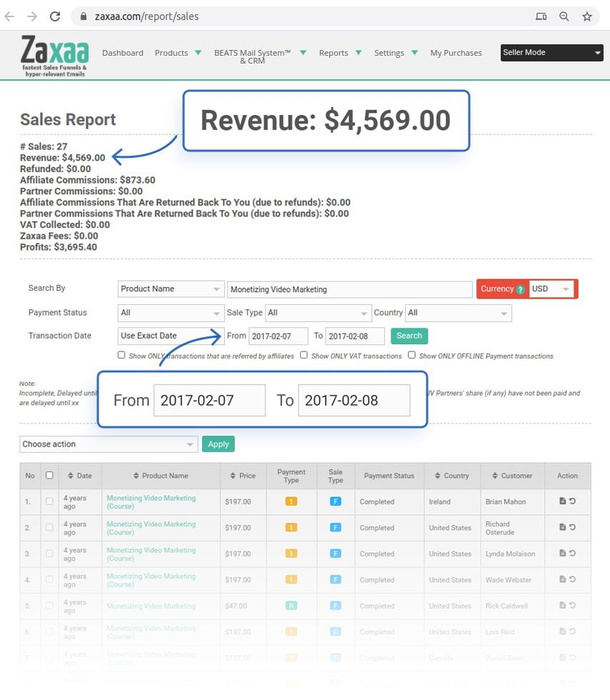Screen dimensions: 610x700
Task: Sort table by Price column arrows
Action: click(233, 476)
